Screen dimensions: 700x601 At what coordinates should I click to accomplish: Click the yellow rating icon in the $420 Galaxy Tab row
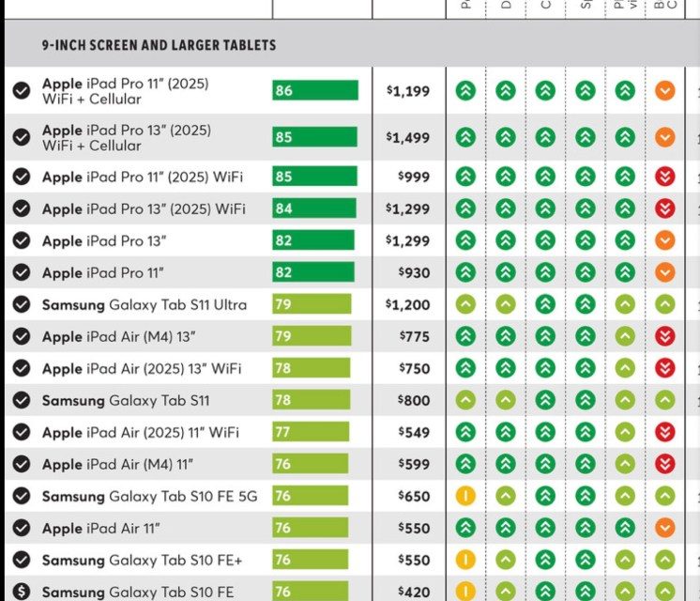(x=465, y=592)
